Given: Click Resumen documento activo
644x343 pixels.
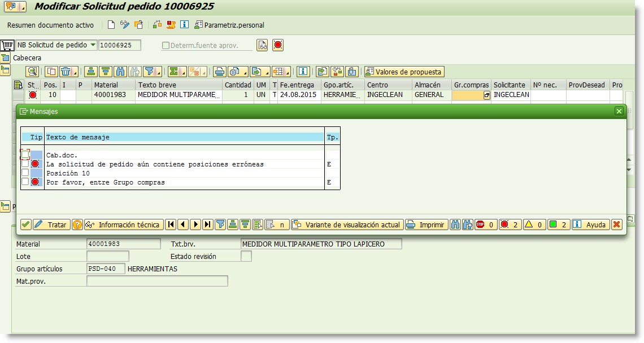Looking at the screenshot, I should 50,25.
